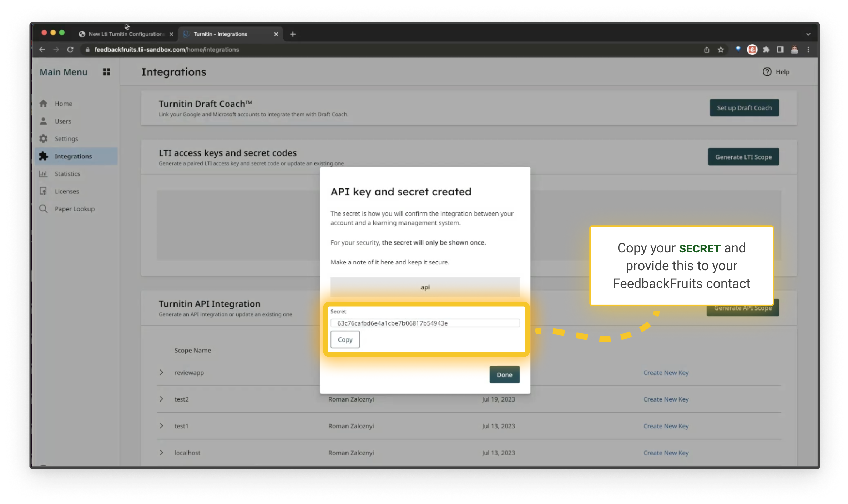Click the browser Forward arrow
848x504 pixels.
pos(56,50)
